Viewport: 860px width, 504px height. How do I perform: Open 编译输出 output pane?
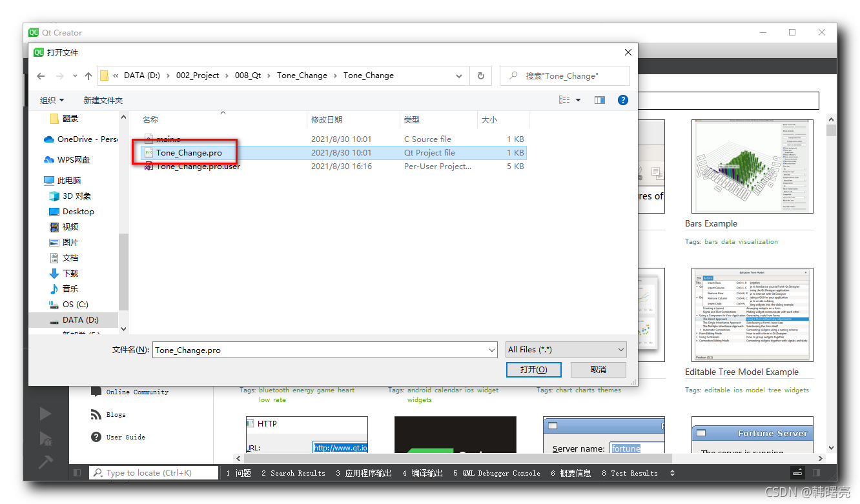(x=422, y=473)
